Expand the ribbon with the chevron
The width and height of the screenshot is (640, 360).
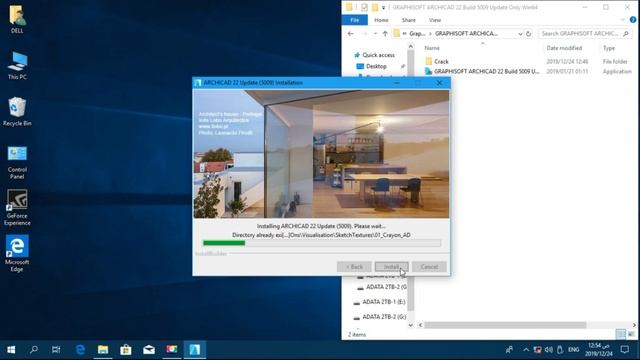[x=622, y=20]
